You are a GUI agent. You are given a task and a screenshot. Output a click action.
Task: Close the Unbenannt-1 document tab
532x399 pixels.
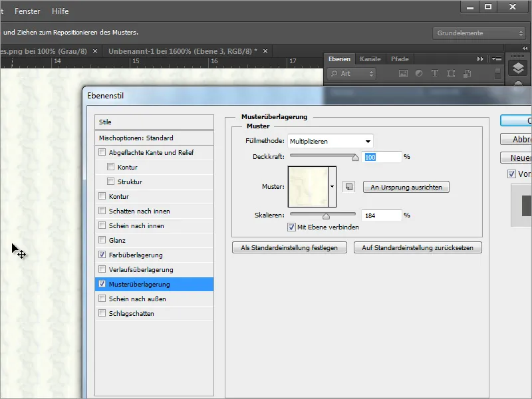pos(265,51)
